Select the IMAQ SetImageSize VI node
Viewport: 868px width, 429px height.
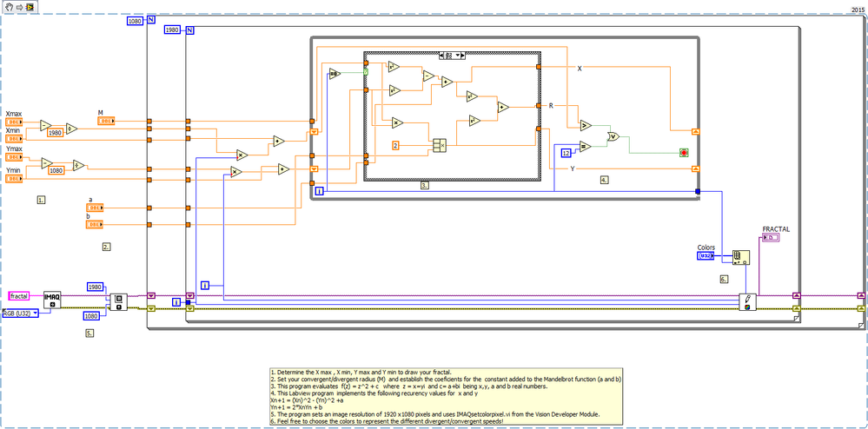pos(118,301)
